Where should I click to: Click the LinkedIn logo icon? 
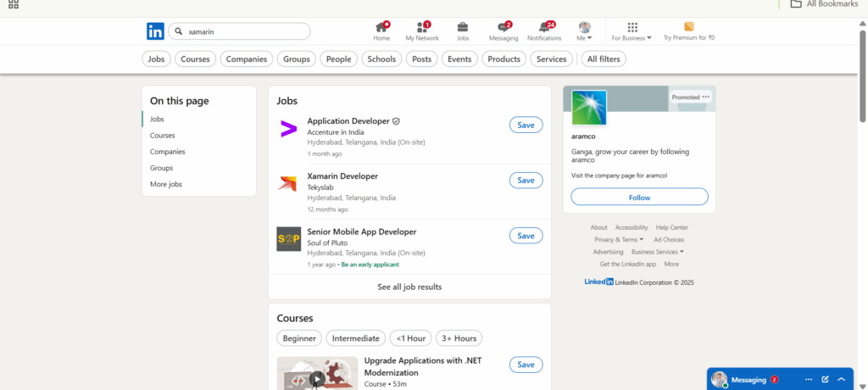(x=155, y=31)
